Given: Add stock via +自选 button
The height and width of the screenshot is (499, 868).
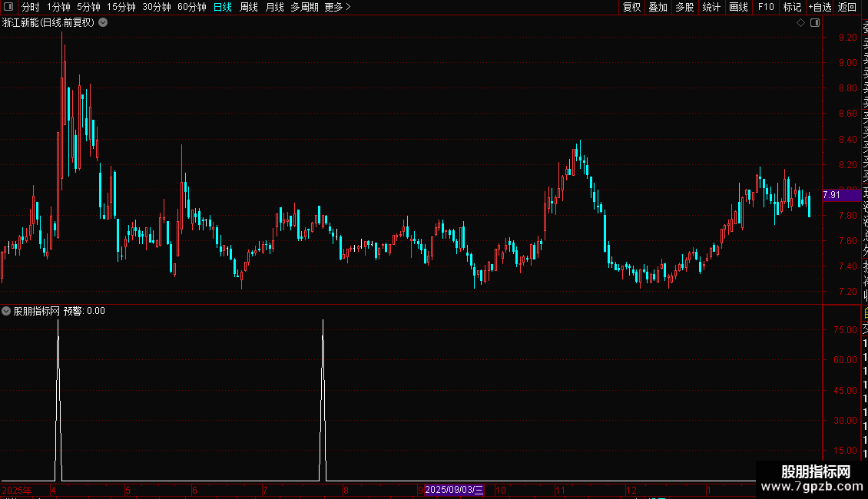Looking at the screenshot, I should point(820,7).
